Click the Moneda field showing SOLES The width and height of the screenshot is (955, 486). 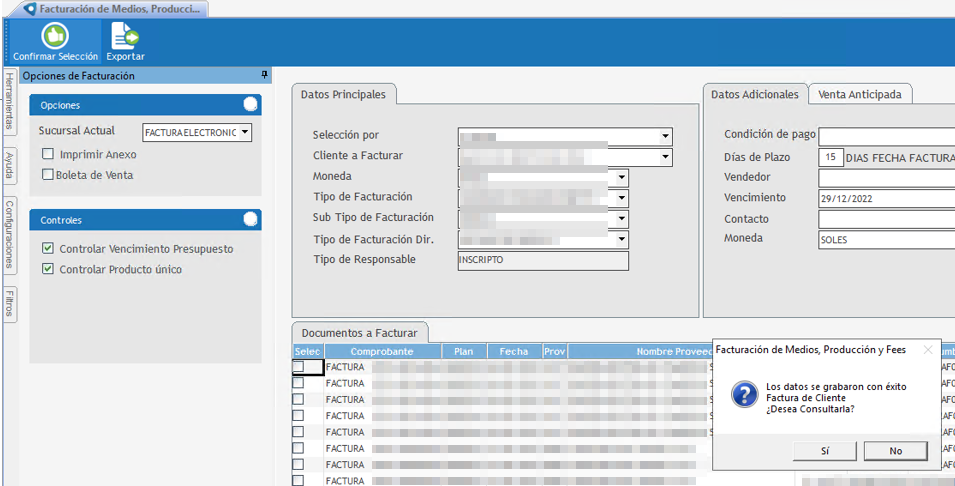[887, 239]
